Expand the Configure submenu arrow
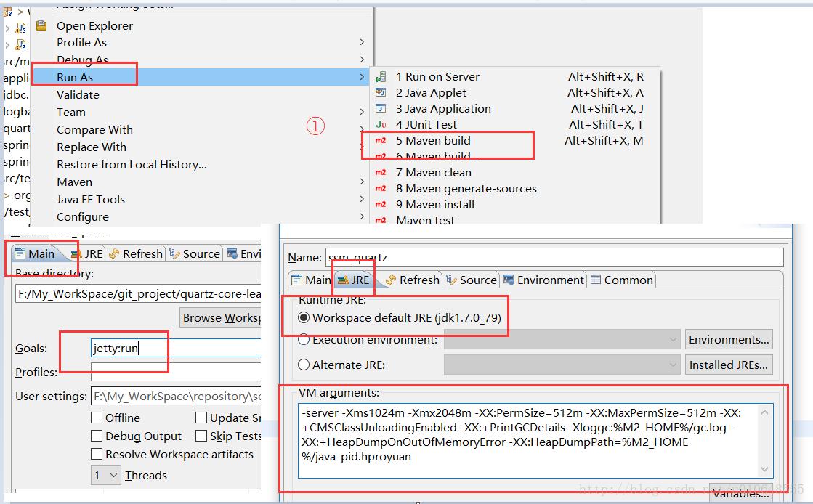The height and width of the screenshot is (504, 813). (x=362, y=216)
